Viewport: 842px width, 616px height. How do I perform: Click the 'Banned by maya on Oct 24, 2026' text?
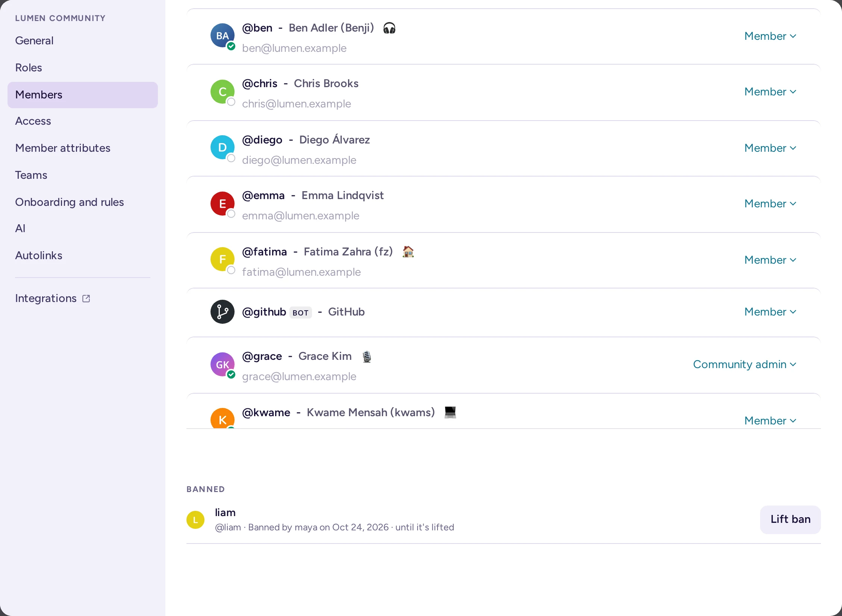click(318, 527)
